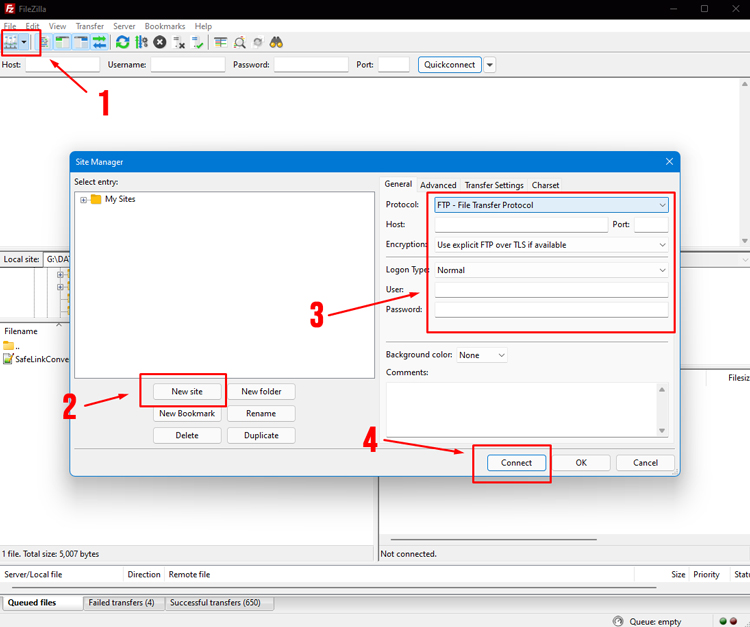Select the SafeLinkConve file in local list
The width and height of the screenshot is (750, 627).
[37, 359]
